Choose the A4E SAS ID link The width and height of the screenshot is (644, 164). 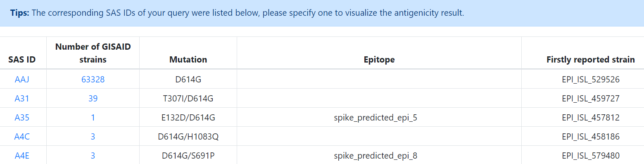tap(22, 156)
